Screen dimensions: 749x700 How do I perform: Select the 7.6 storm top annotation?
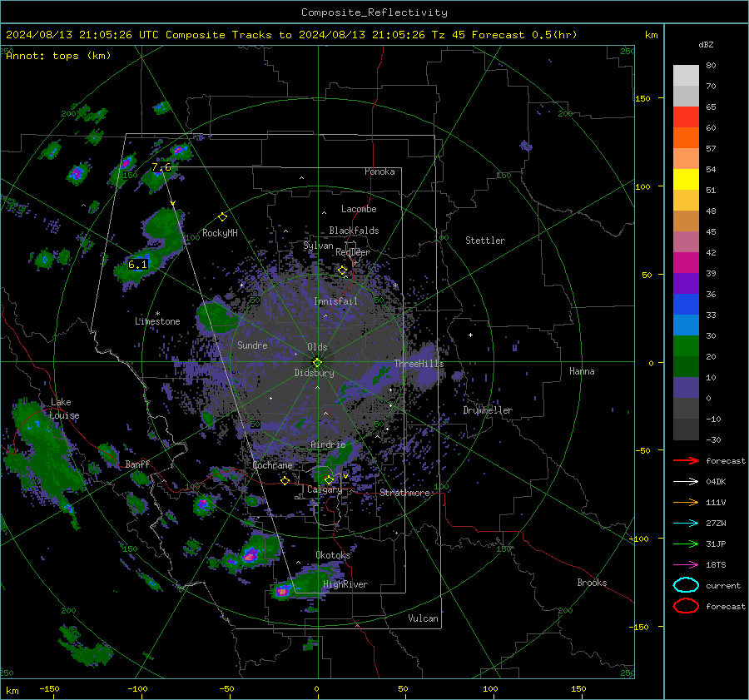[161, 167]
